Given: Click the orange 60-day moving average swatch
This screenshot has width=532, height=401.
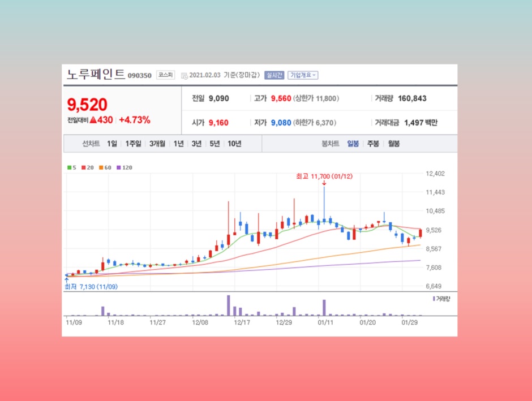Looking at the screenshot, I should pyautogui.click(x=101, y=167).
